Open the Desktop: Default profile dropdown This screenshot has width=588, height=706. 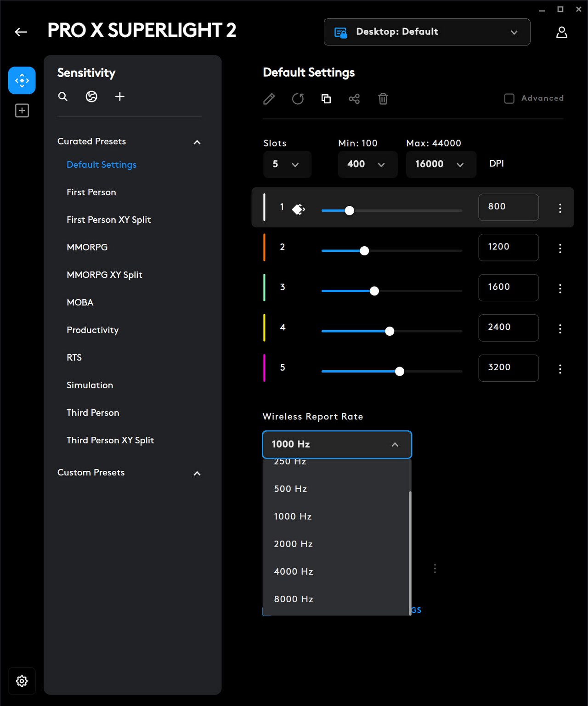(427, 32)
